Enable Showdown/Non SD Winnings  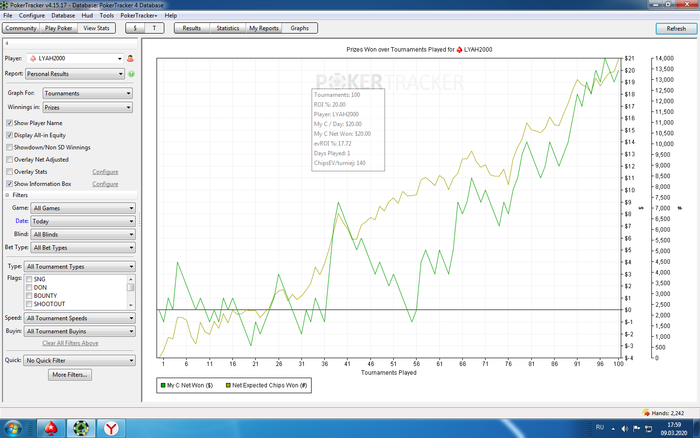[9, 147]
